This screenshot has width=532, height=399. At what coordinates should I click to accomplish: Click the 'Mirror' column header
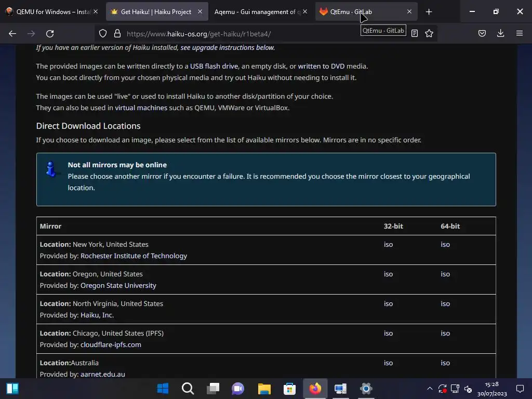point(50,226)
